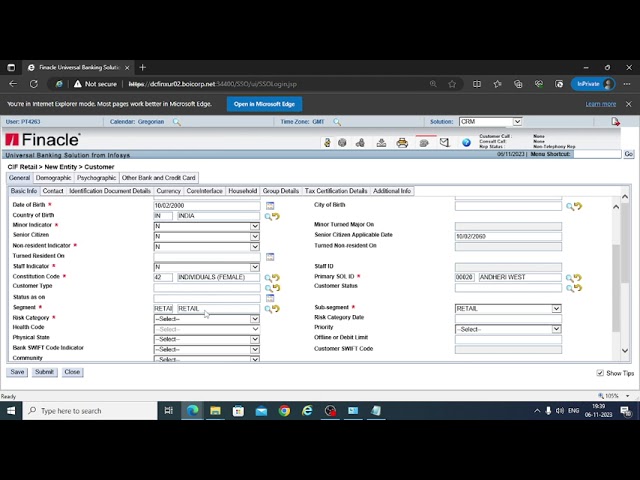640x480 pixels.
Task: Open Google Chrome from taskbar
Action: [284, 411]
